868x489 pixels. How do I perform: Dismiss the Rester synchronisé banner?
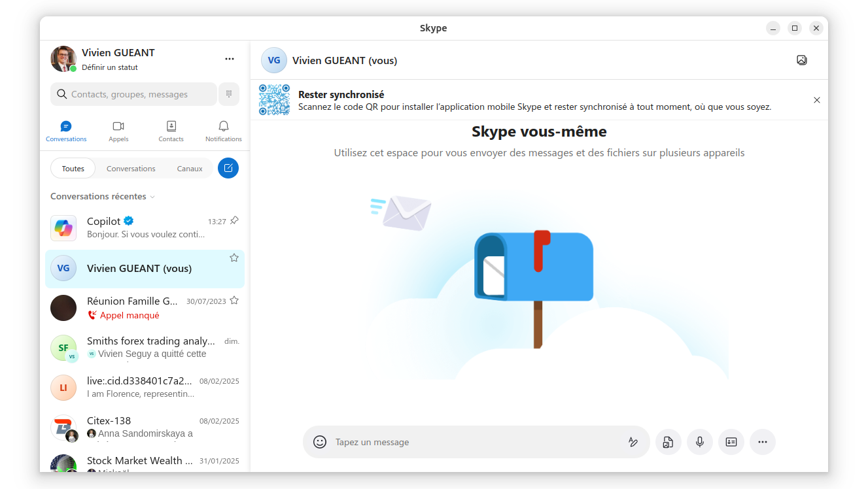click(x=817, y=100)
